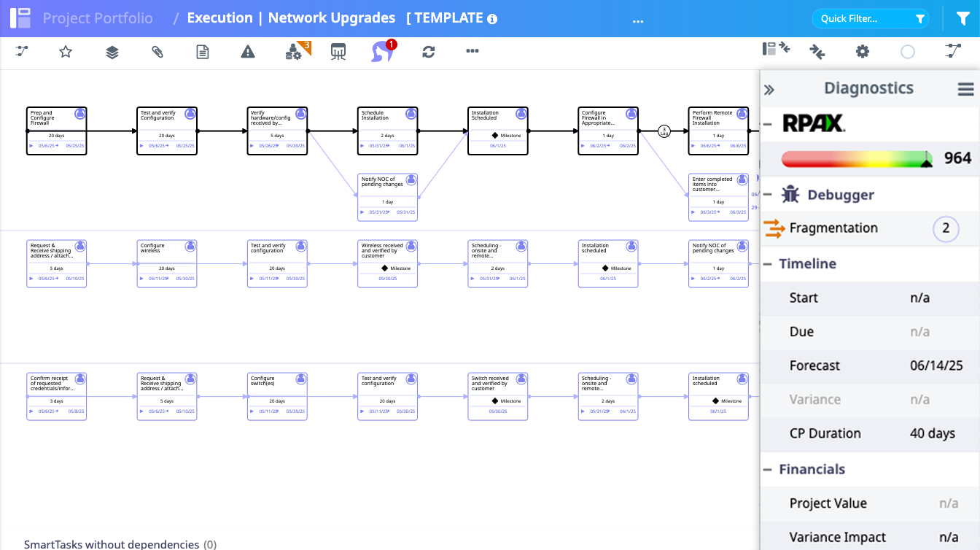Click the sync refresh icon
Viewport: 980px width, 550px height.
429,51
